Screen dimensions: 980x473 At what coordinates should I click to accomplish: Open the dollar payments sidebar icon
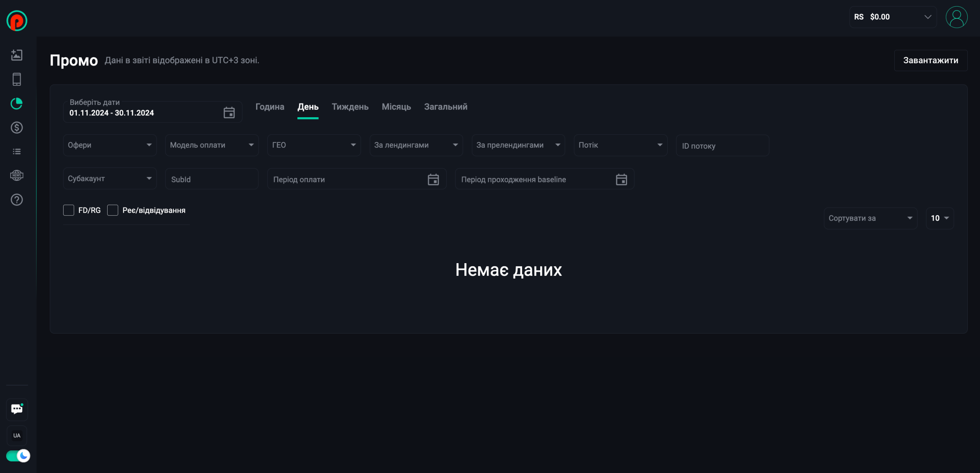coord(16,128)
